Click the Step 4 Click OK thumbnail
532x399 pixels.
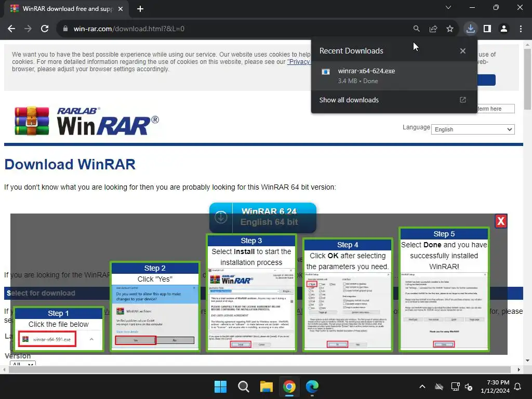348,295
